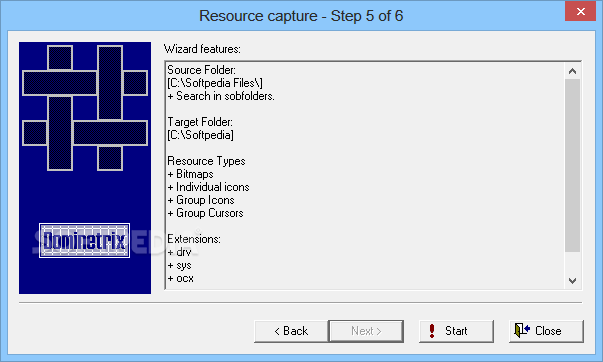Click the woven pattern graphic
Image resolution: width=603 pixels, height=362 pixels.
coord(85,108)
